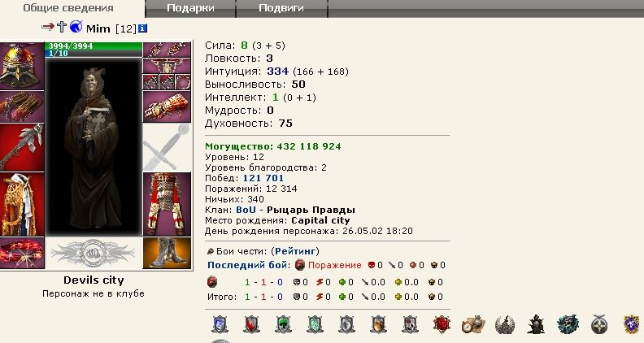Image resolution: width=644 pixels, height=343 pixels.
Task: Switch to the Подвиги tab
Action: click(x=281, y=8)
